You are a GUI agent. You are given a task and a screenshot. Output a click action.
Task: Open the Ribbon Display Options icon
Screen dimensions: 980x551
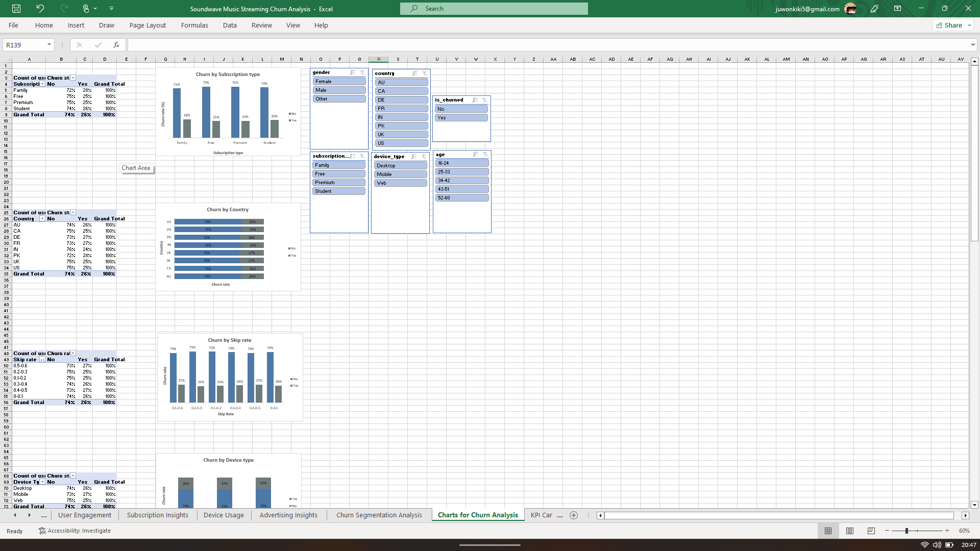tap(897, 9)
